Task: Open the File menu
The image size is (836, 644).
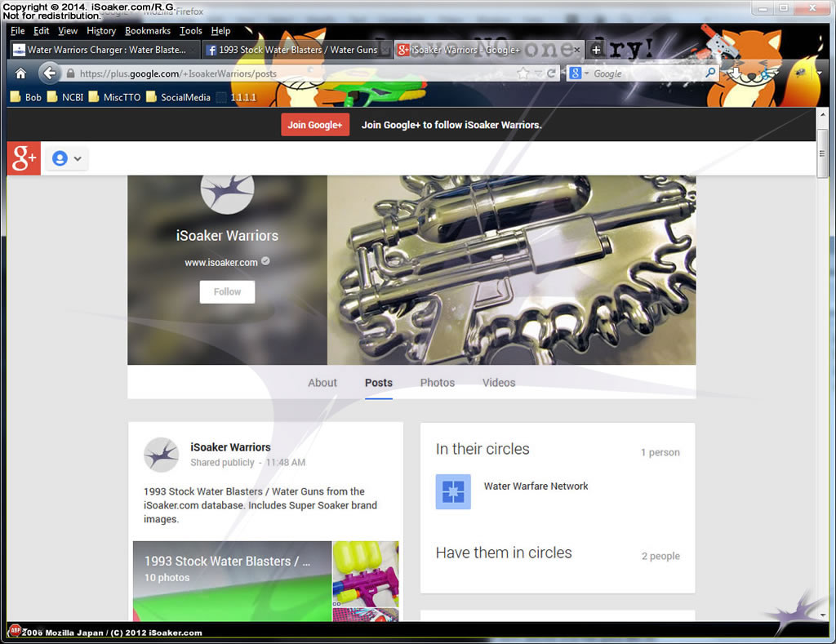Action: coord(18,31)
